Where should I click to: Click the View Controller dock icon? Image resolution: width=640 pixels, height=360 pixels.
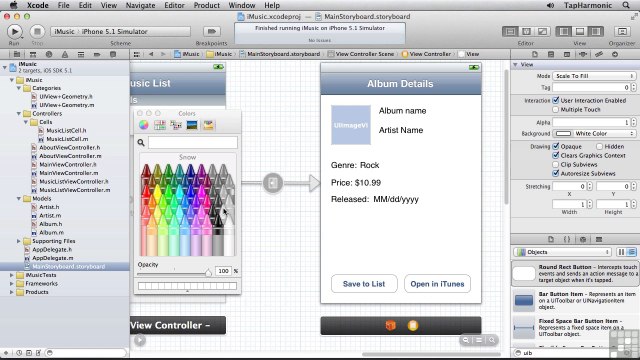tap(413, 325)
